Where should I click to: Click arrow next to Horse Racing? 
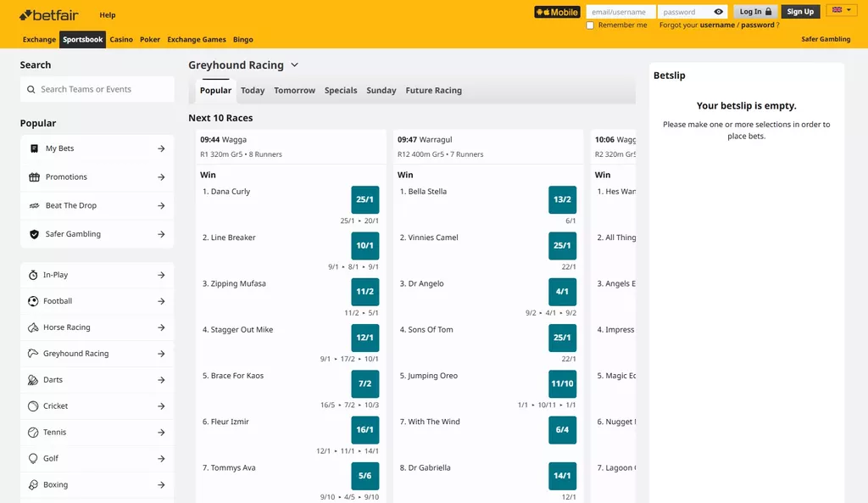(x=161, y=327)
